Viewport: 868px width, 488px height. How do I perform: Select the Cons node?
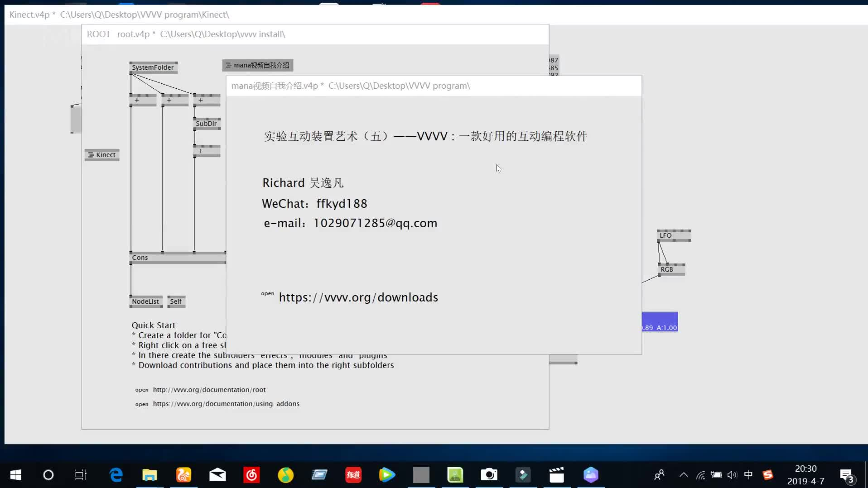(178, 258)
